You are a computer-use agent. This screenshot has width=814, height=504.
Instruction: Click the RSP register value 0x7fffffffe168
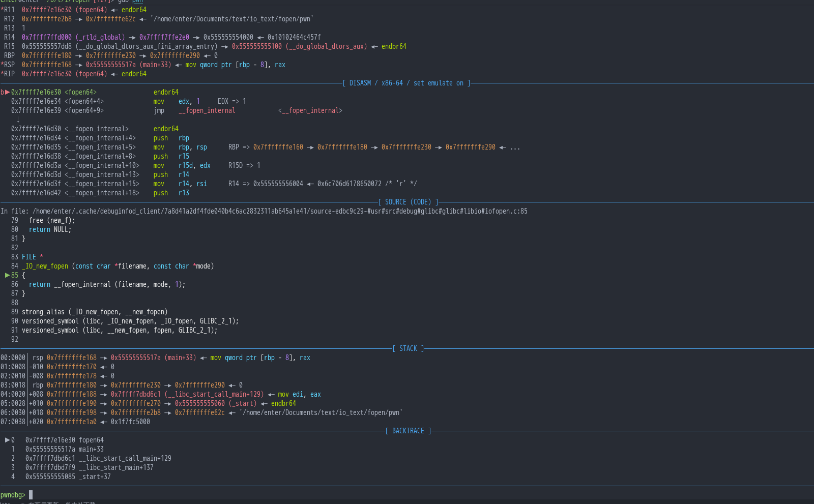pos(47,65)
